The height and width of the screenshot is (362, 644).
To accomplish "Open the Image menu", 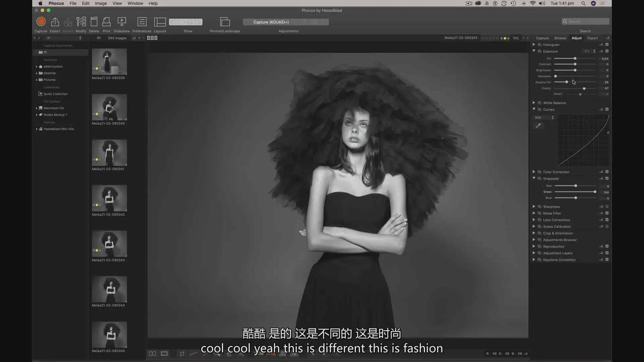I will click(101, 3).
